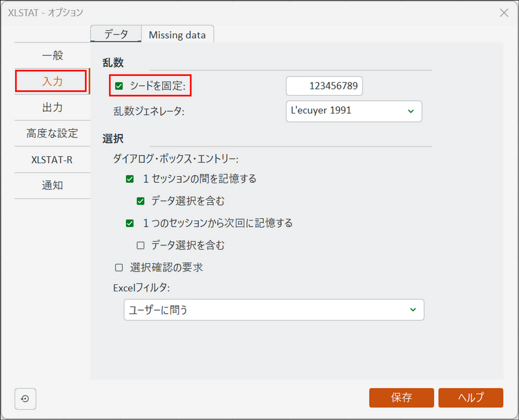Open the 乱数ジェネレータ dropdown

(x=354, y=111)
